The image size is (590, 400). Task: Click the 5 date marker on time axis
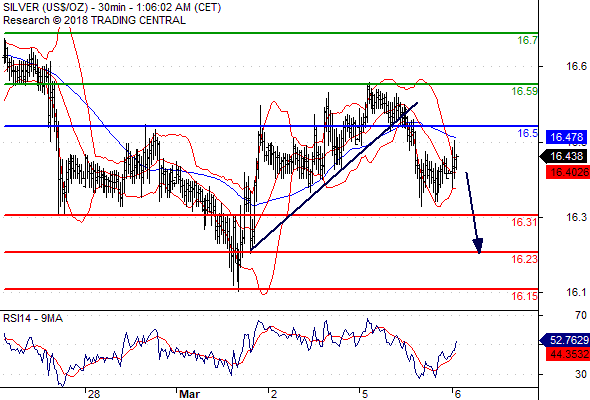point(364,394)
